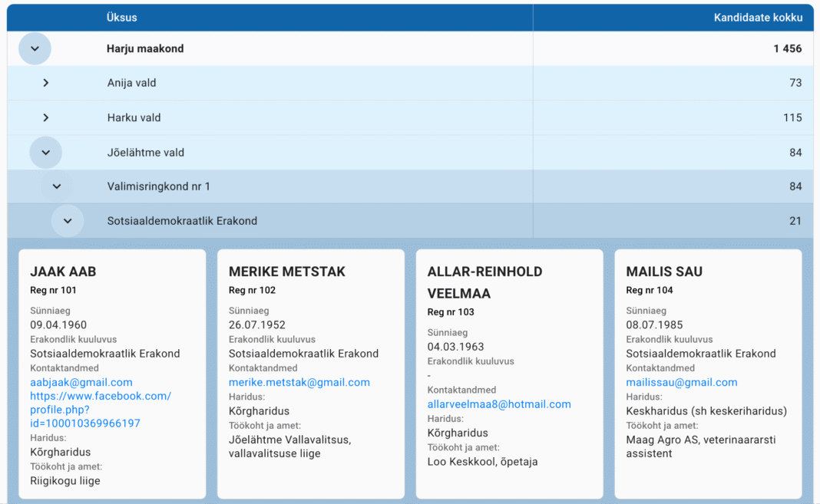Click the Harju maakond row label
820x504 pixels.
(145, 48)
